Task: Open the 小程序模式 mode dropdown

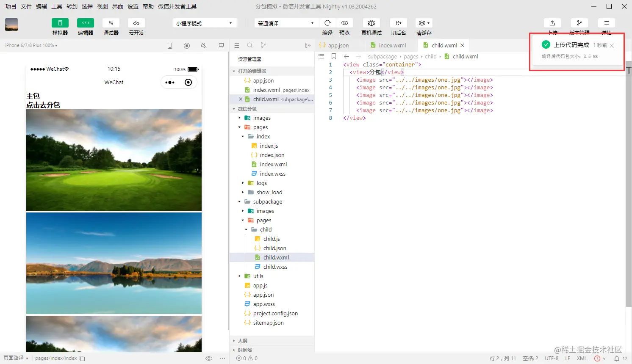Action: click(x=205, y=23)
